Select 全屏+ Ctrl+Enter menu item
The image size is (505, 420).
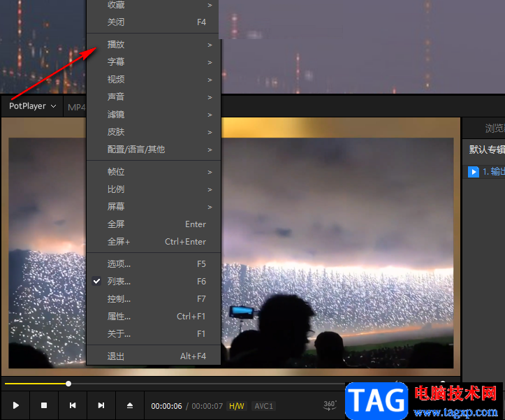[x=154, y=241]
